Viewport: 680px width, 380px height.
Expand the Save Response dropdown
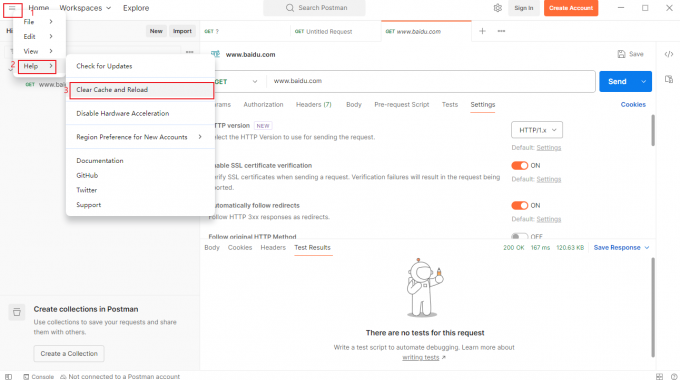647,248
